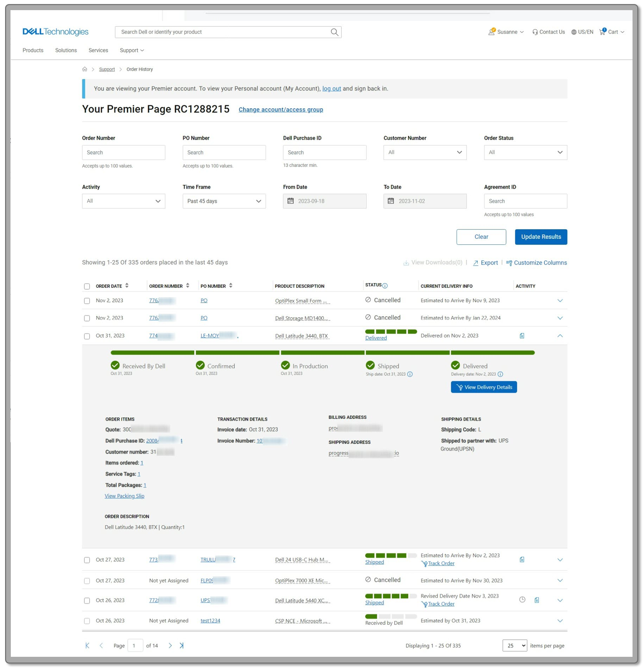Open the Solutions menu
Screen dimensions: 643x672
click(x=66, y=50)
